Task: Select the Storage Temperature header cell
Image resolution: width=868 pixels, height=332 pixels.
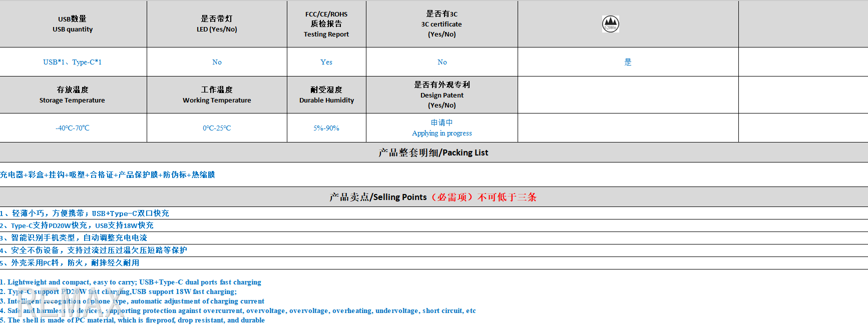Action: tap(73, 94)
